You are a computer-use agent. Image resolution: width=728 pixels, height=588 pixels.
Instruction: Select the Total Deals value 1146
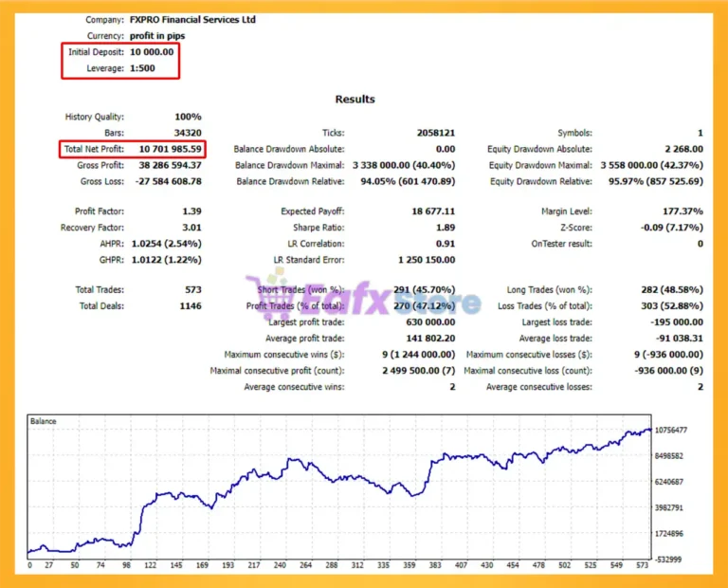click(x=191, y=306)
